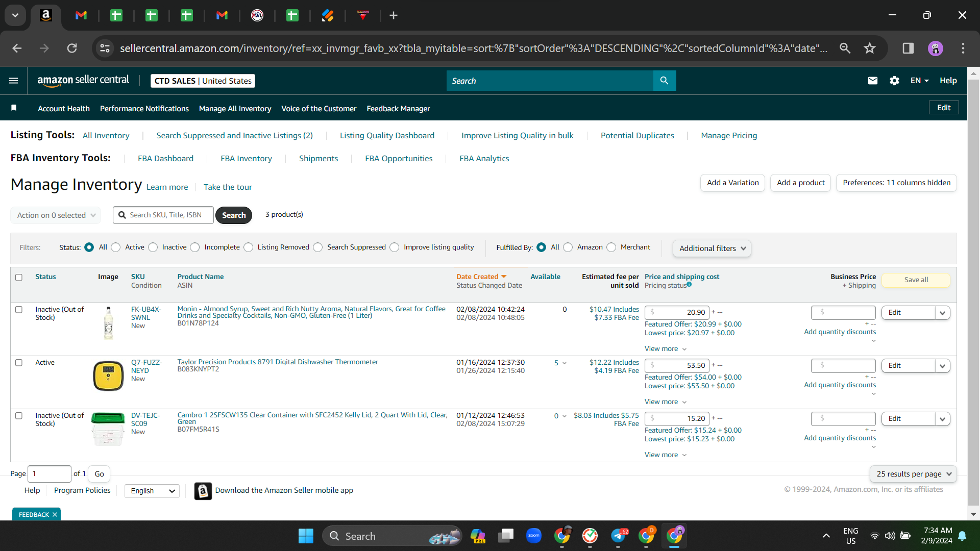
Task: Open the hamburger navigation menu
Action: [x=14, y=81]
